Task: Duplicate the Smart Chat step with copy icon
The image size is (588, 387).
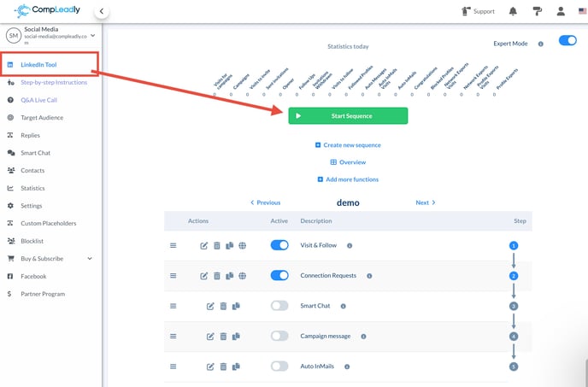Action: pos(236,306)
